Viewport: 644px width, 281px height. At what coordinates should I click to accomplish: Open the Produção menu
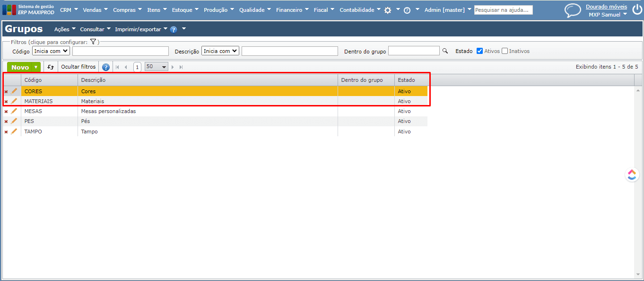click(219, 10)
